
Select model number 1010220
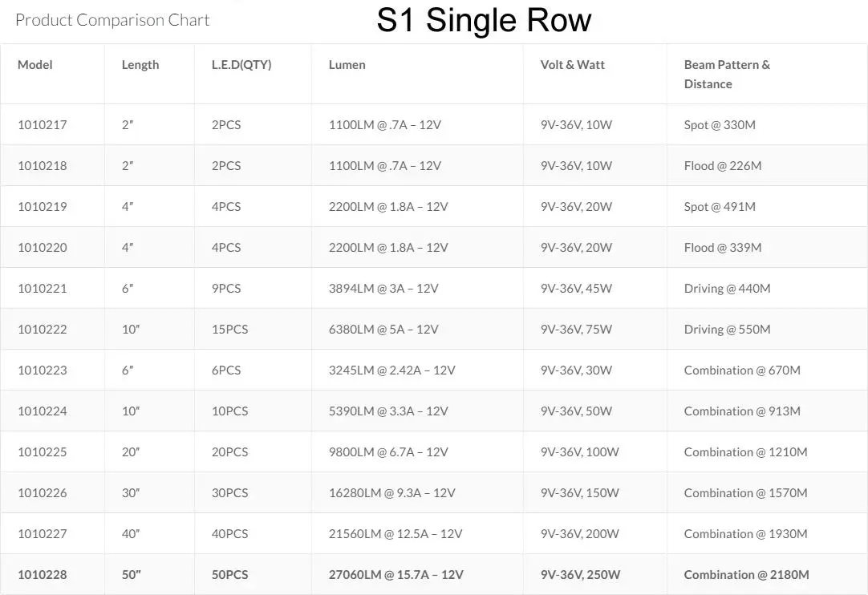coord(42,248)
